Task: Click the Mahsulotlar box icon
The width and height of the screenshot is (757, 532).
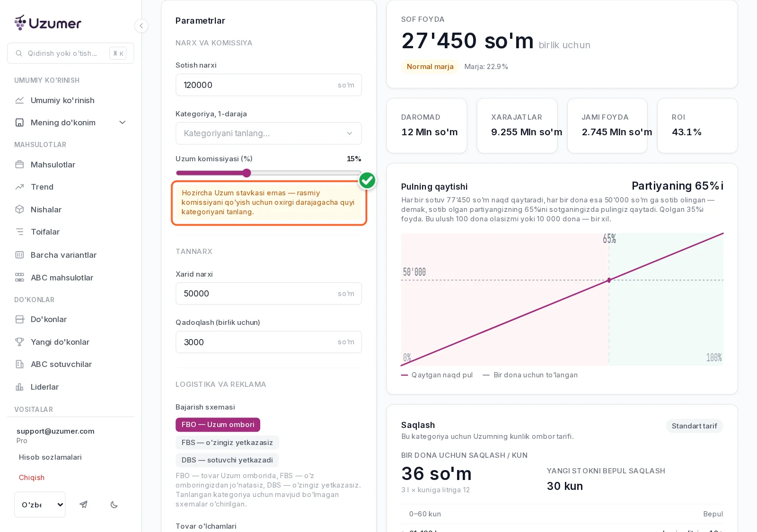Action: point(19,165)
